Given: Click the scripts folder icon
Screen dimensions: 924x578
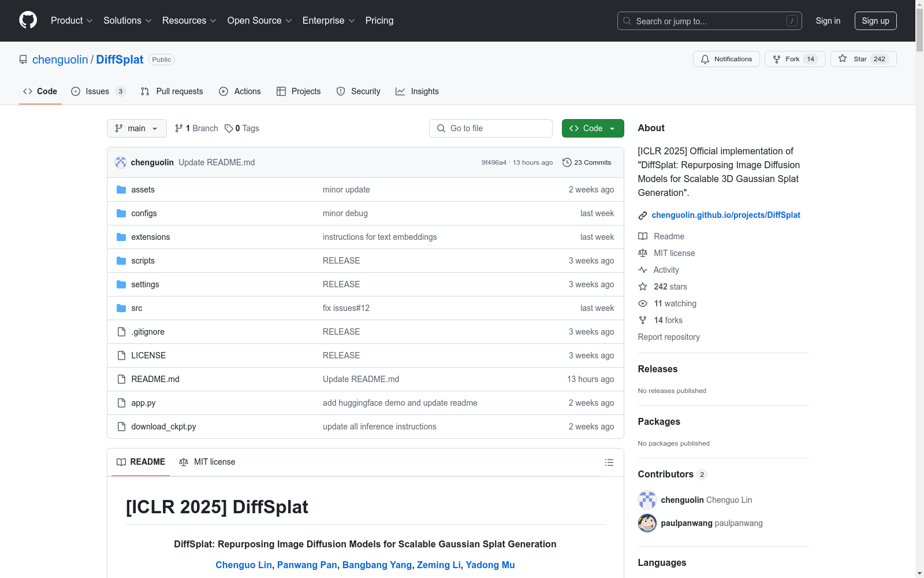Looking at the screenshot, I should [121, 261].
